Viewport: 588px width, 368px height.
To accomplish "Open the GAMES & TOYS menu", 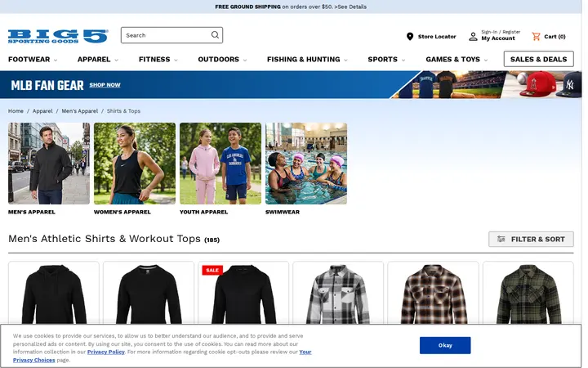I will coord(452,60).
